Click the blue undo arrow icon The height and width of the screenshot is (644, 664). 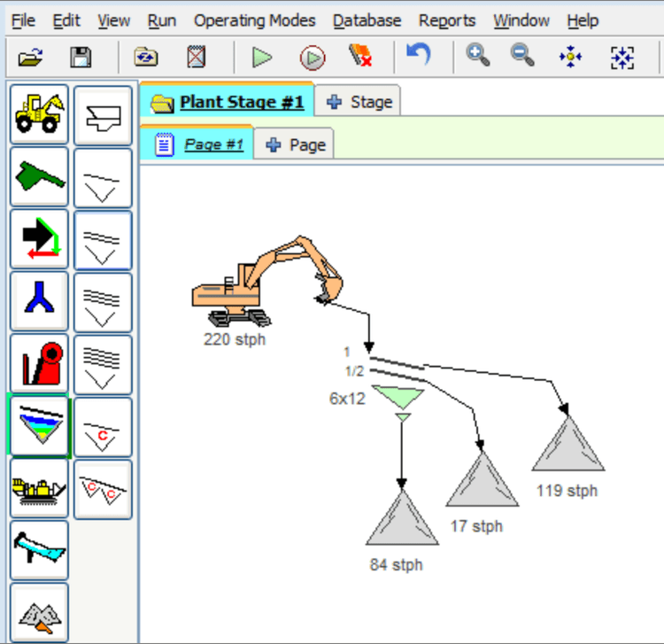coord(418,58)
